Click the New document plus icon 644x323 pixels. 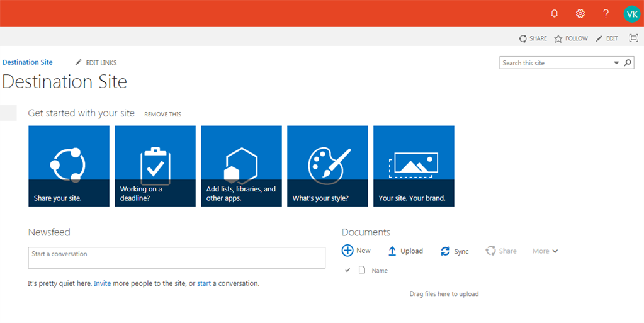pos(347,251)
